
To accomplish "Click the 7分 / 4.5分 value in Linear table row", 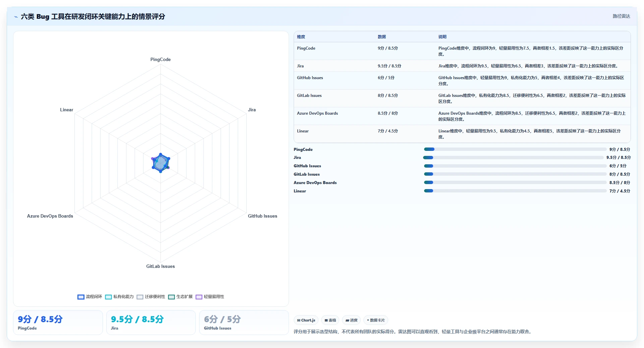I will coord(388,131).
